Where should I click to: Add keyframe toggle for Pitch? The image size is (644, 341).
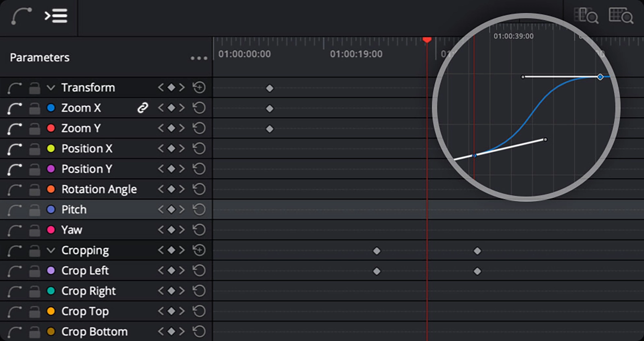pos(171,209)
